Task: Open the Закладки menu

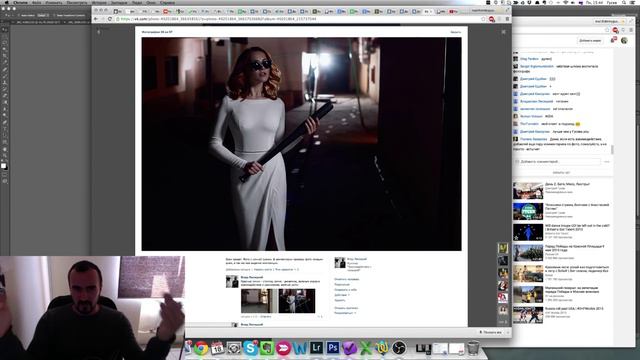Action: pos(119,2)
